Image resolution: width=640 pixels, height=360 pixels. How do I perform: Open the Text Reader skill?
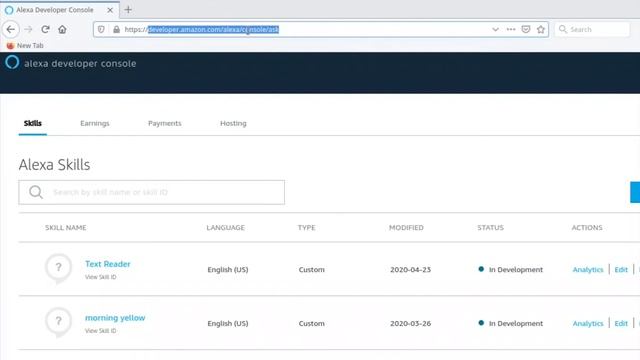108,264
